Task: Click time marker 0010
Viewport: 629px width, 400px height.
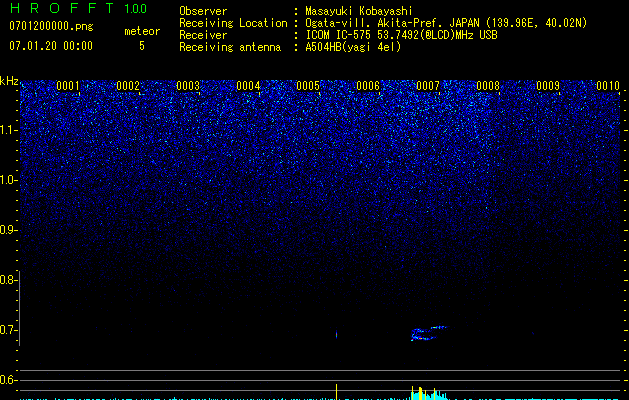Action: click(608, 86)
